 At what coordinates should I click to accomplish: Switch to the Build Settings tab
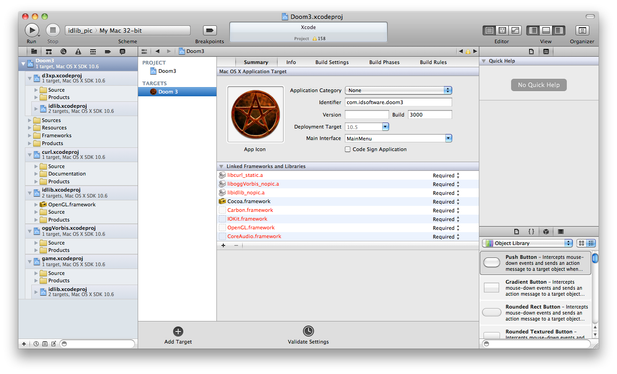tap(332, 62)
